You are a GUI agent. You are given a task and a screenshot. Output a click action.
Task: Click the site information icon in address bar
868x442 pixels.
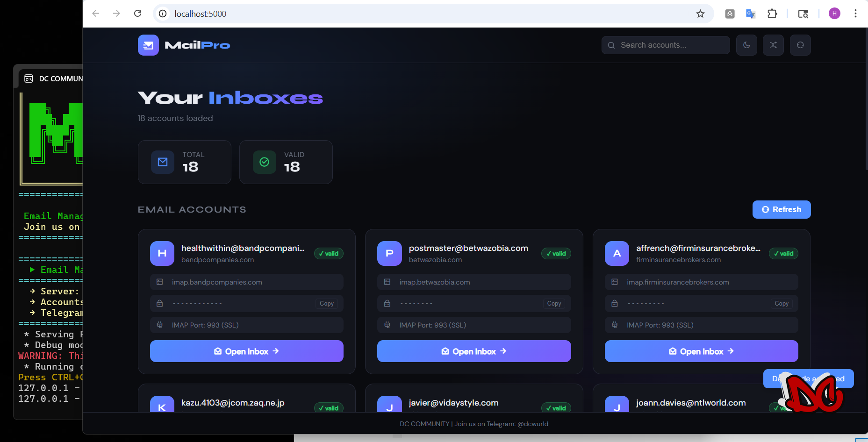(x=163, y=14)
